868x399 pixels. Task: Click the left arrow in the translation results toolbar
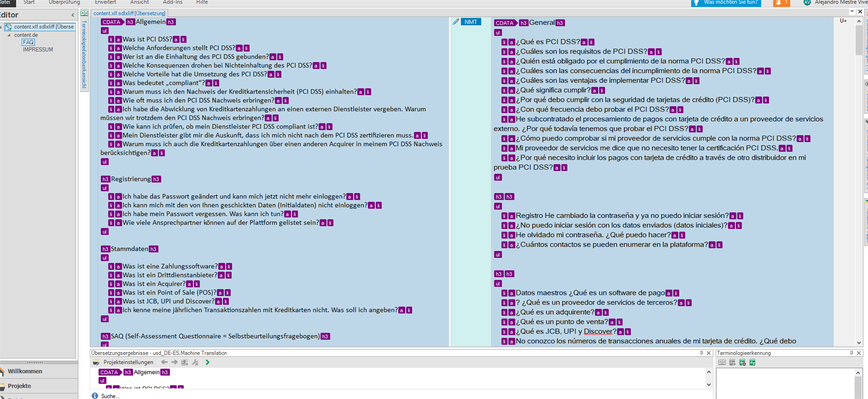(x=164, y=362)
